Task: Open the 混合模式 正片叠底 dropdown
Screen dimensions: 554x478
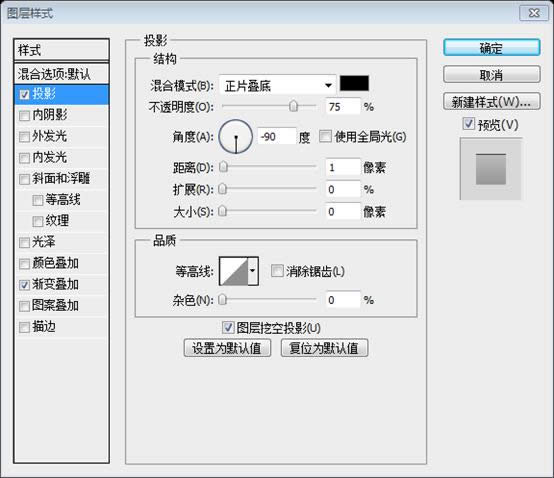Action: tap(278, 85)
